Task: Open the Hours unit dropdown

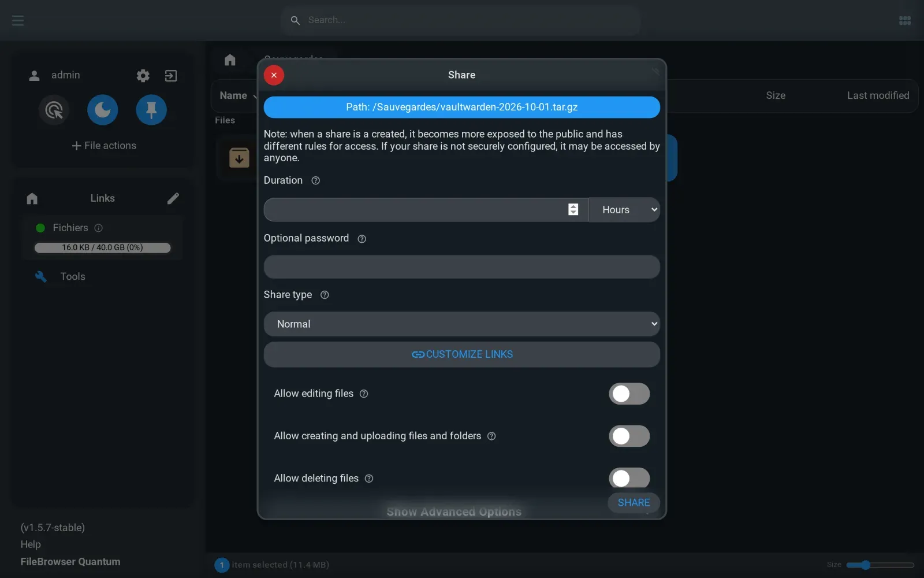Action: 624,210
